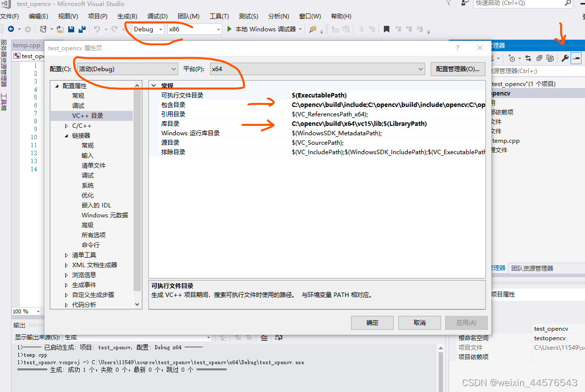Click the Undo toolbar icon
Screen dimensions: 585x392
pos(97,29)
